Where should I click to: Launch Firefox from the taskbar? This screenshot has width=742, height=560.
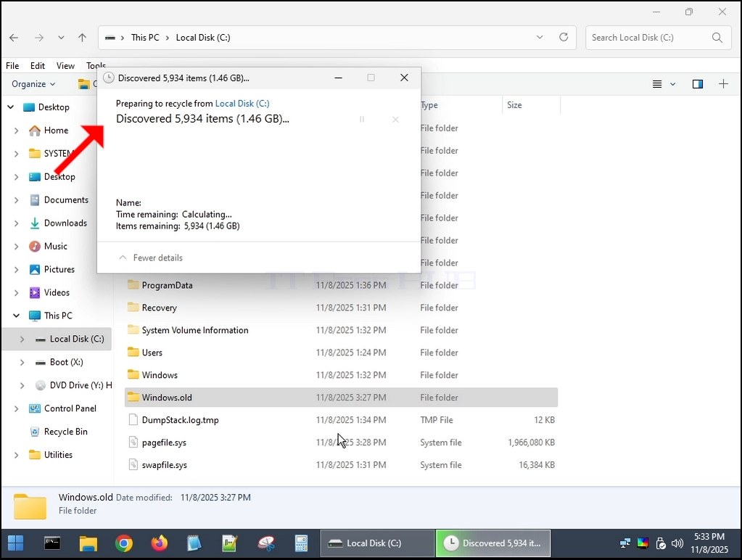160,543
